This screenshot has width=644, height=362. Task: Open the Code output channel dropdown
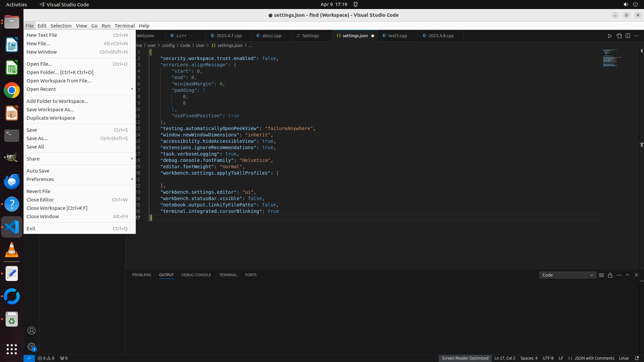pos(567,275)
